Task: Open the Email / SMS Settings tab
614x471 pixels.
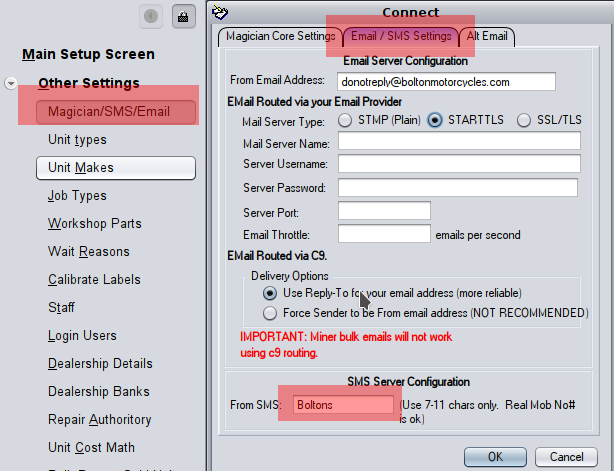Action: click(x=402, y=37)
